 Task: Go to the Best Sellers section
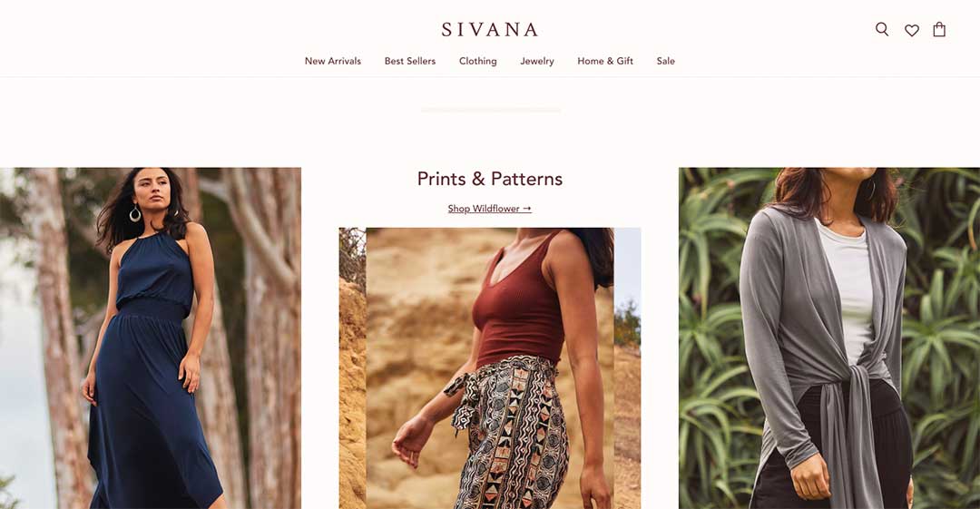click(410, 61)
